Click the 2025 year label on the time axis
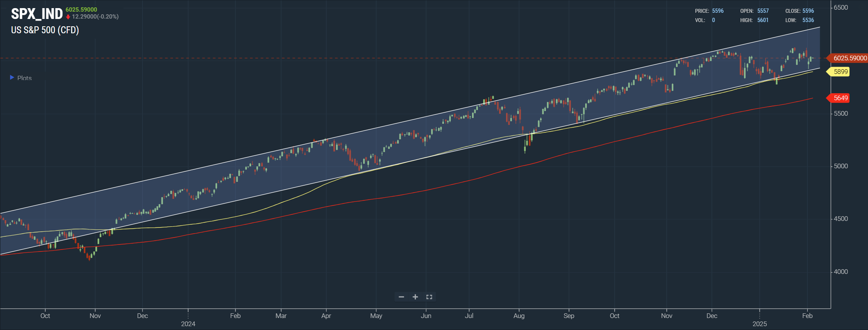The height and width of the screenshot is (330, 868). (759, 324)
